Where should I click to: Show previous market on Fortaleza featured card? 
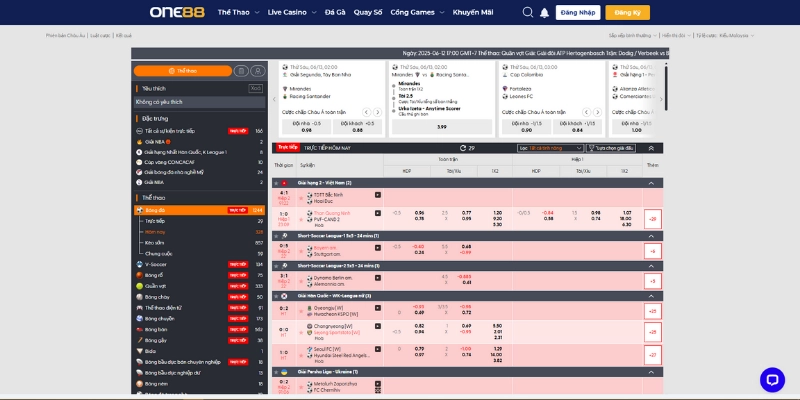point(586,112)
